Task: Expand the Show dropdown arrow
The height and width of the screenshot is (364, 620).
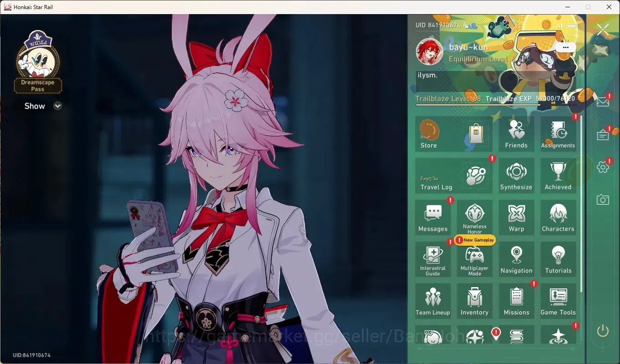Action: pyautogui.click(x=57, y=106)
